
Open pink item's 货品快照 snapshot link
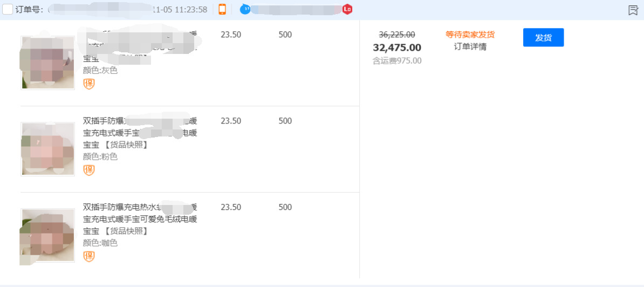126,145
